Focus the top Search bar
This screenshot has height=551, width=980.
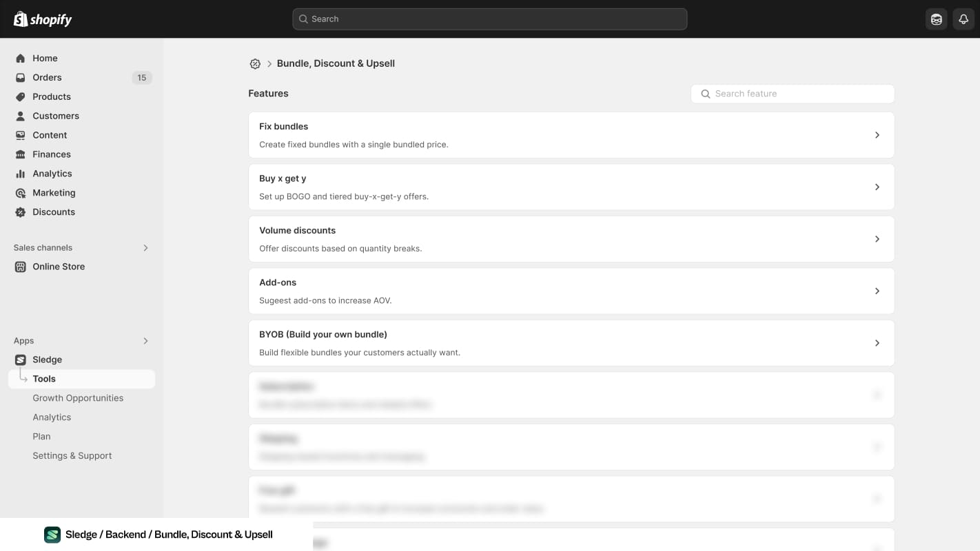[x=489, y=19]
